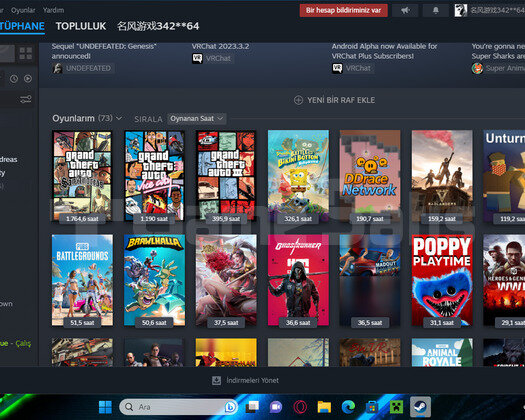525x420 pixels.
Task: Click the UNDEFEATED game tag label
Action: pos(88,68)
